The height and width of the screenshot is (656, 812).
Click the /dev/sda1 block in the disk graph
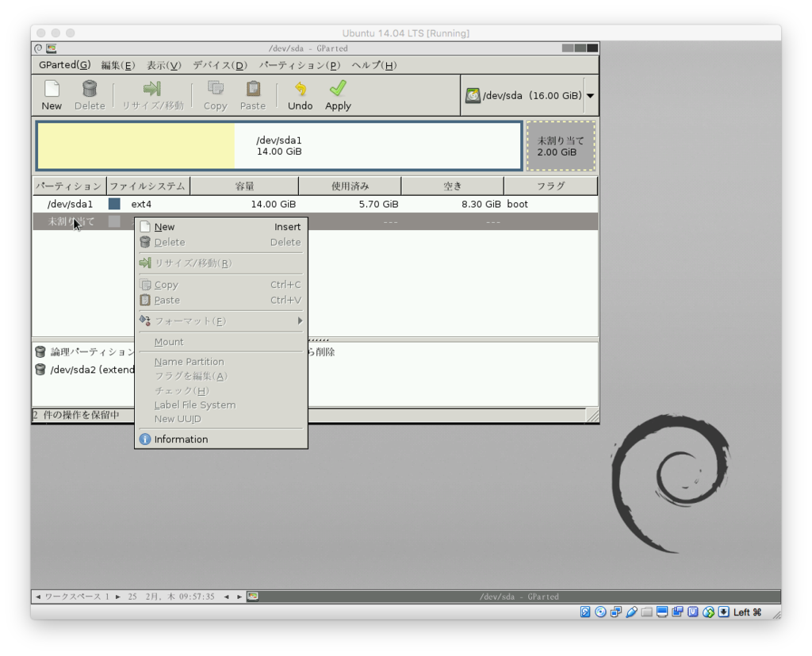coord(279,146)
